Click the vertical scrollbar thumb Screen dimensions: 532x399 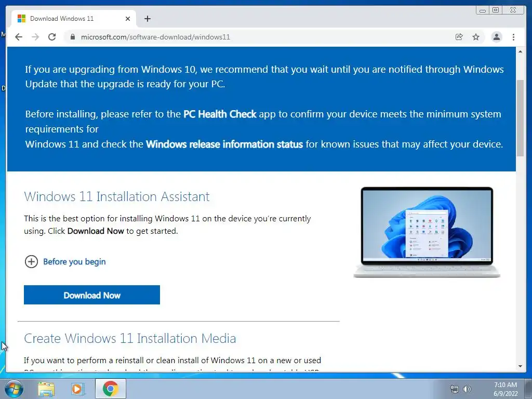520,118
